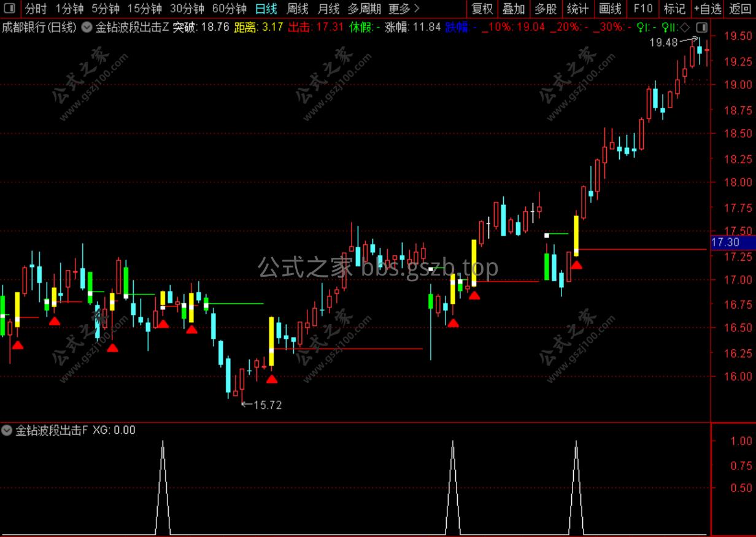Click the 19.48 high price label

663,42
